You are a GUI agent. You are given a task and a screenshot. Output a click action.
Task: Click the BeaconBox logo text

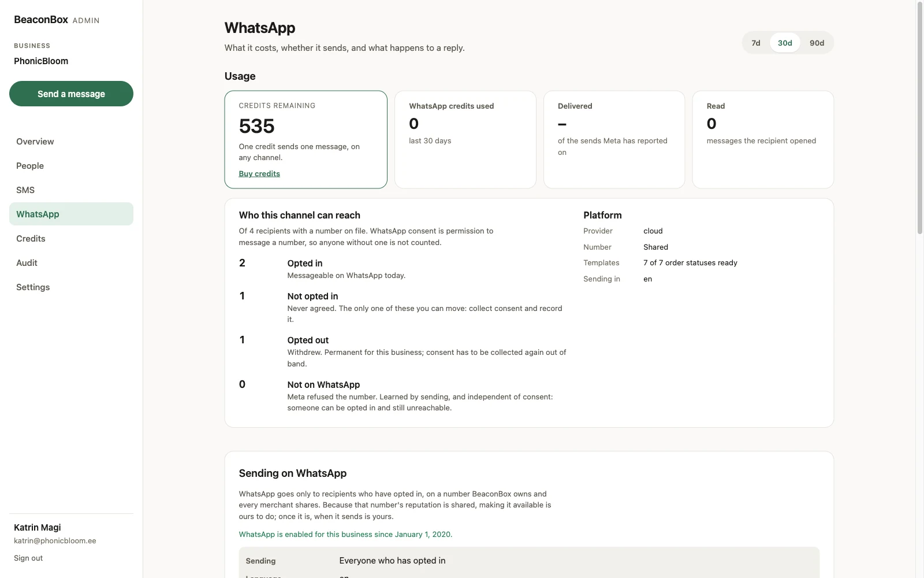41,20
